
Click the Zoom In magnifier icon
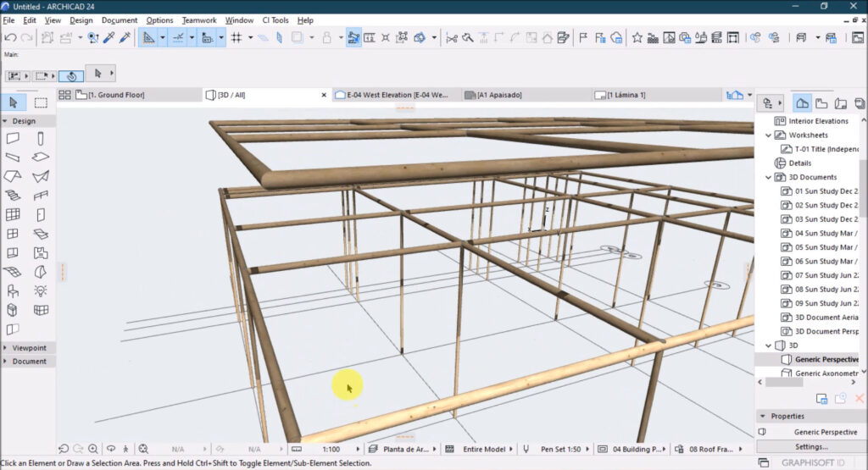93,449
